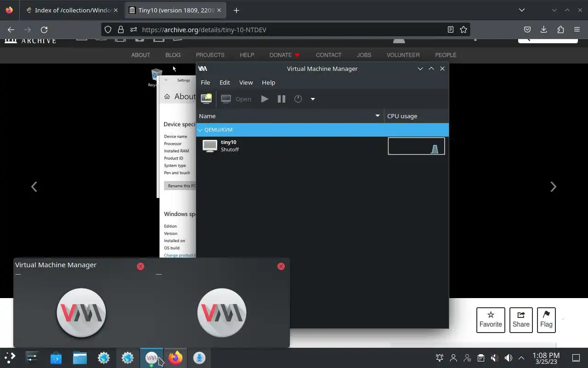
Task: Click the Shut Down power icon
Action: [x=298, y=99]
